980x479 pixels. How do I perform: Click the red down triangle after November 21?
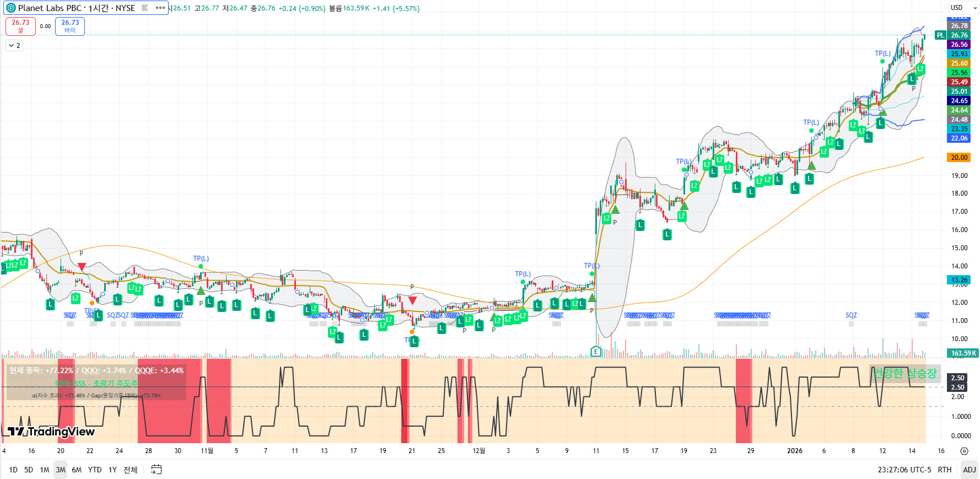click(412, 300)
